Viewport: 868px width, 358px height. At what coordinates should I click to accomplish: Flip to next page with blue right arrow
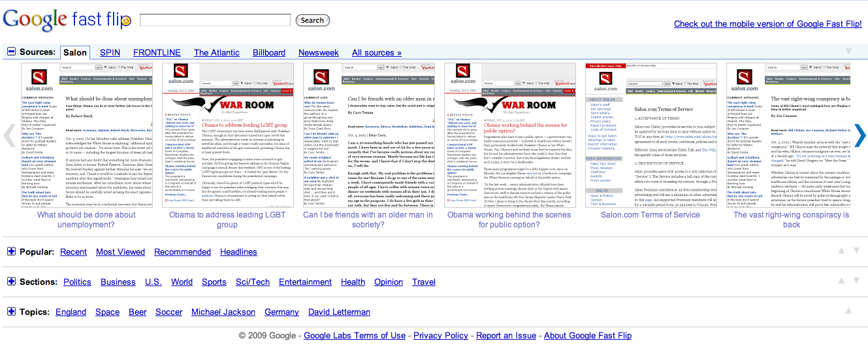click(x=860, y=135)
